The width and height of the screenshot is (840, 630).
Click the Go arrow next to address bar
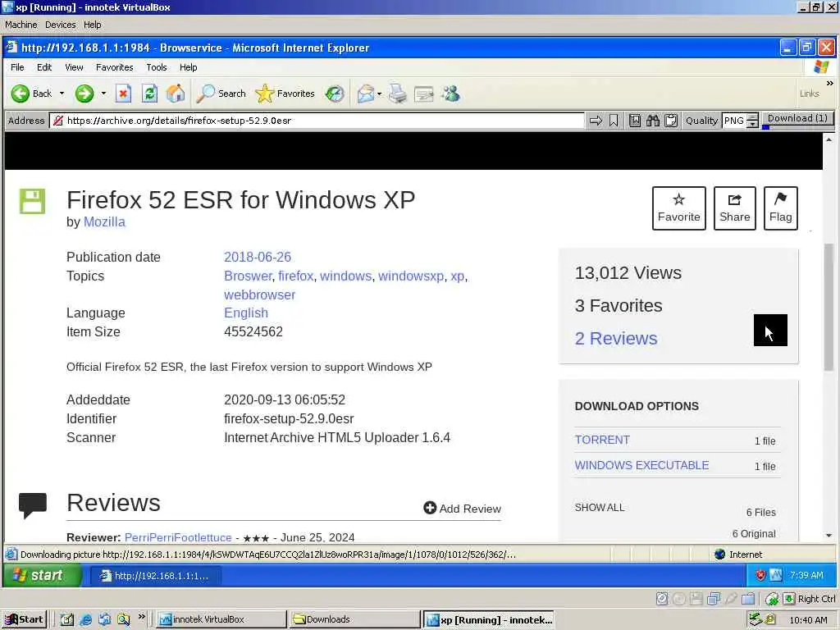596,121
